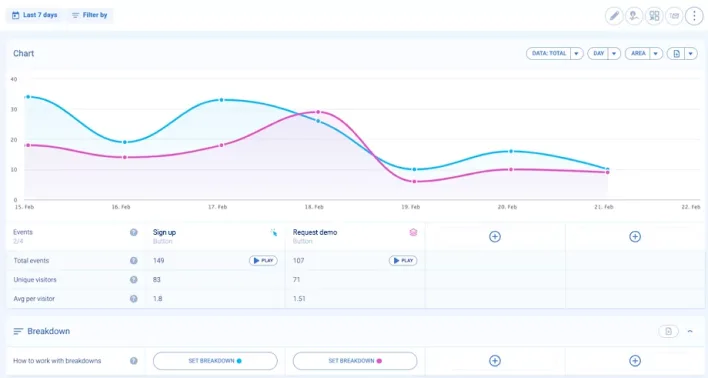The width and height of the screenshot is (708, 378).
Task: Add third breakdown column with plus icon
Action: [495, 361]
